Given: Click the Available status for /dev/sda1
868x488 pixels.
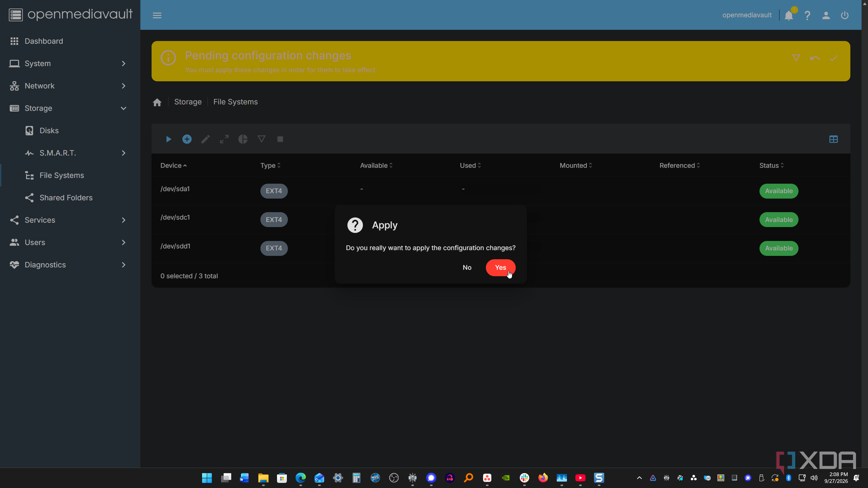Looking at the screenshot, I should pyautogui.click(x=779, y=191).
